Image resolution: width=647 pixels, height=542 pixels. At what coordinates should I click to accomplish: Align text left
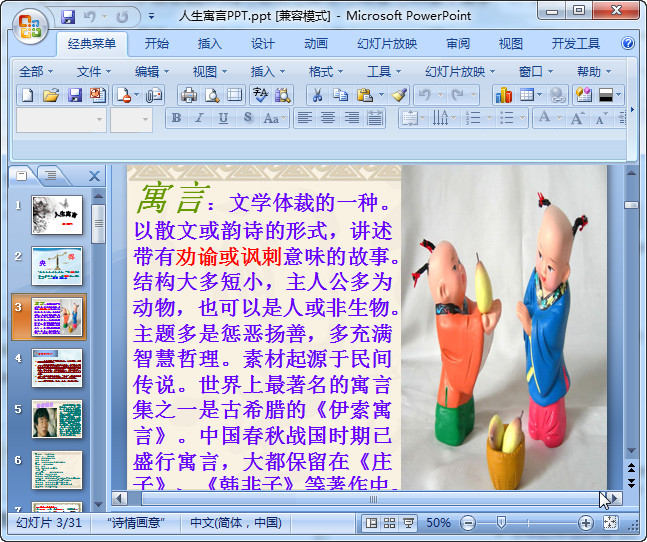click(x=305, y=118)
